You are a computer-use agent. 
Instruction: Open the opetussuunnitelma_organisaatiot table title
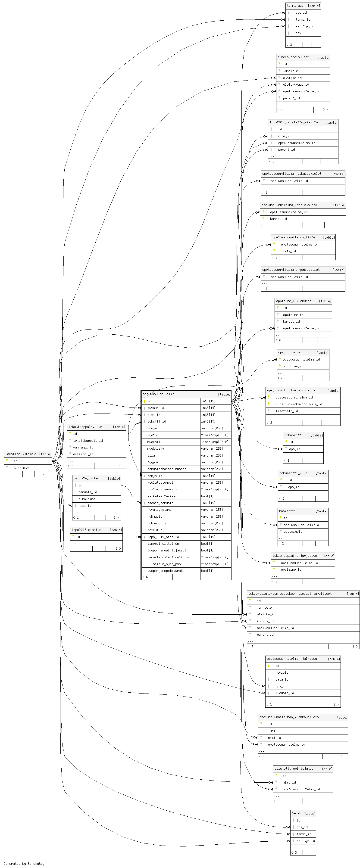point(291,270)
